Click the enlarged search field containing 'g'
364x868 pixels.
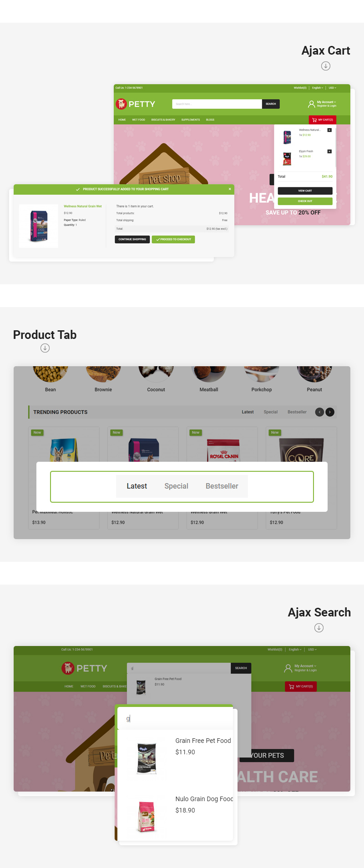[x=175, y=718]
